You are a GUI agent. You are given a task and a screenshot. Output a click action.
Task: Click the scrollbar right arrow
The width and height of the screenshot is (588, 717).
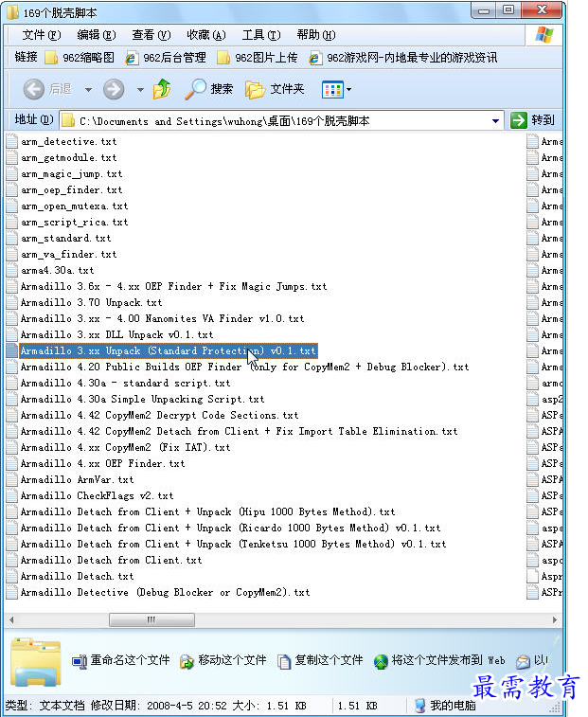click(555, 620)
